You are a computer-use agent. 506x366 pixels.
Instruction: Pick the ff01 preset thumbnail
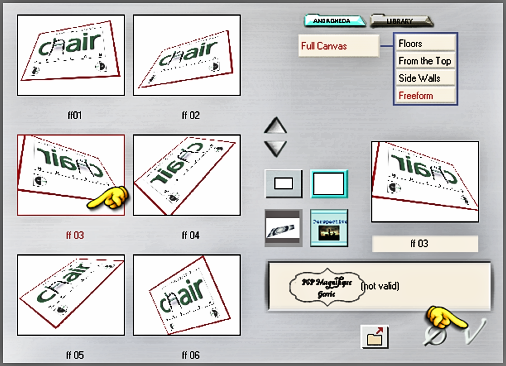[71, 55]
